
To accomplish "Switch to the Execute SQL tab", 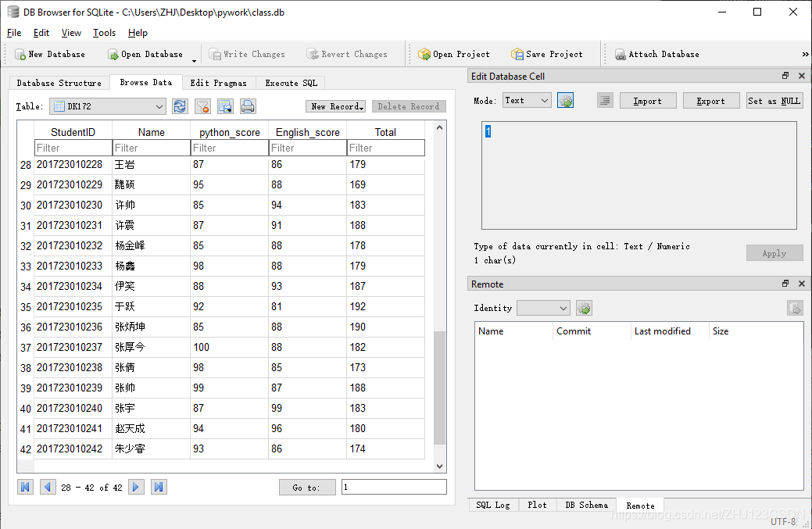I will coord(291,83).
